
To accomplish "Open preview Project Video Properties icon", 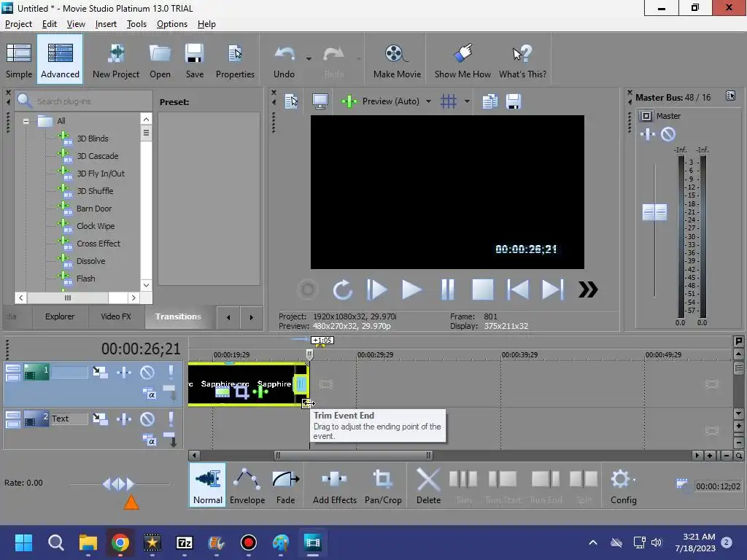I will pyautogui.click(x=291, y=101).
